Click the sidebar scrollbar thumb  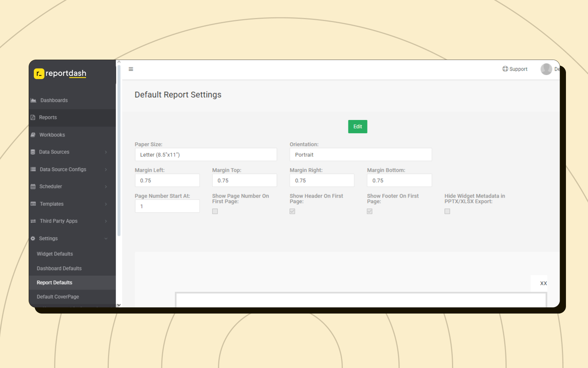119,150
